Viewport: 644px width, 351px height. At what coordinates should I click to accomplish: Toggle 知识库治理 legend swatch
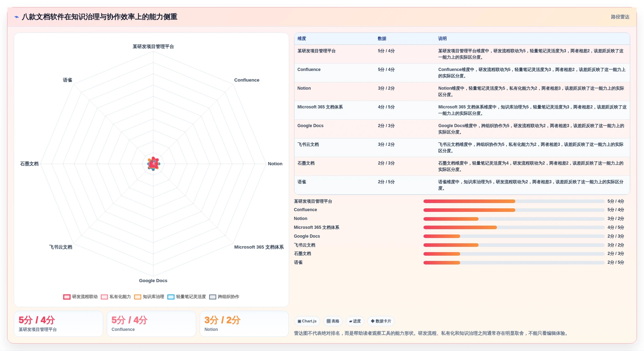click(x=137, y=297)
